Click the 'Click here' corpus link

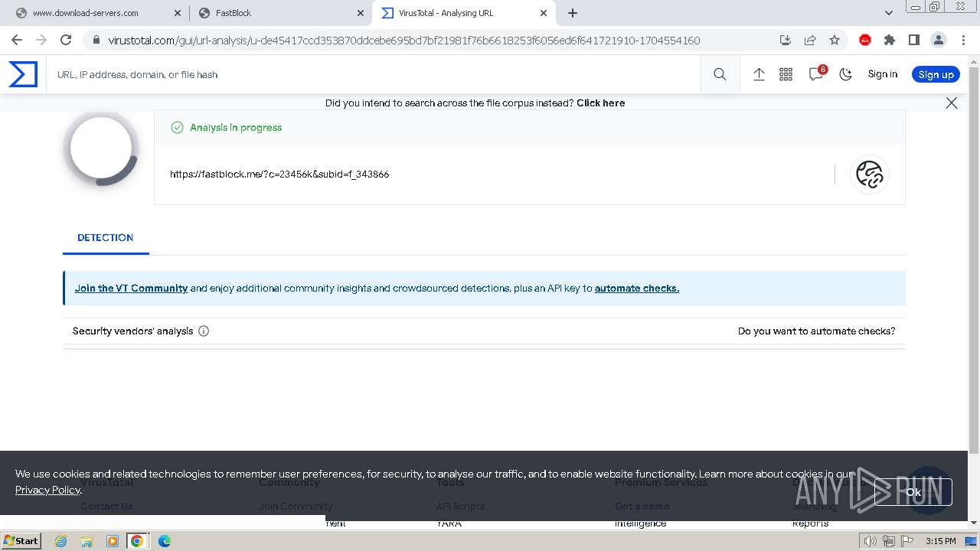coord(600,103)
